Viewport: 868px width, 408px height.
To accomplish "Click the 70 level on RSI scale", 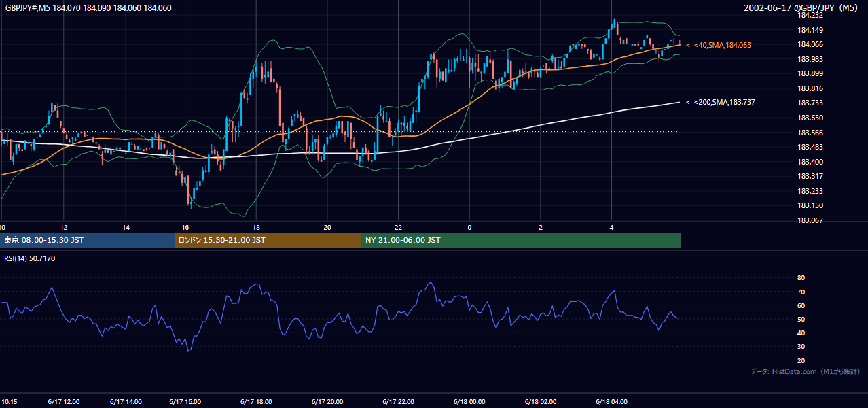I will click(801, 292).
